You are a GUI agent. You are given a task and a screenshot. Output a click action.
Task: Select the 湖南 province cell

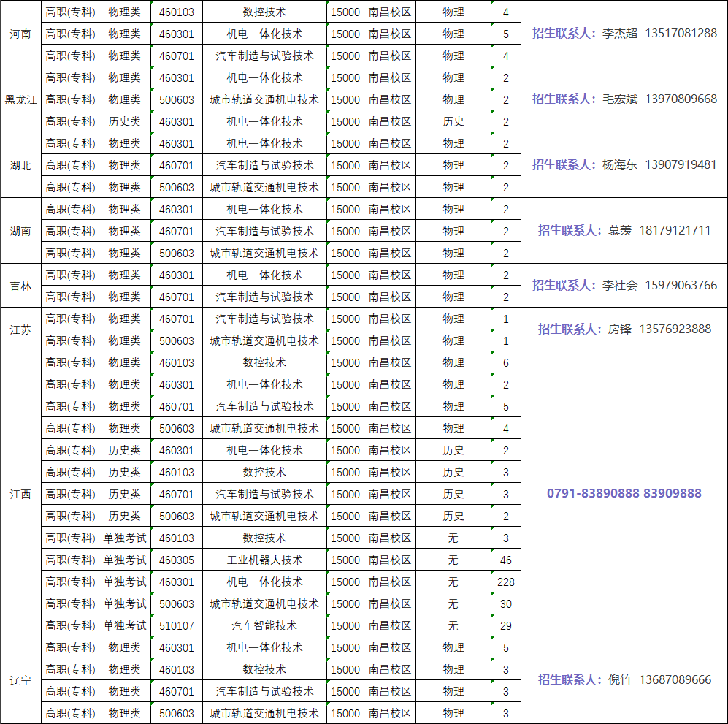[x=20, y=232]
